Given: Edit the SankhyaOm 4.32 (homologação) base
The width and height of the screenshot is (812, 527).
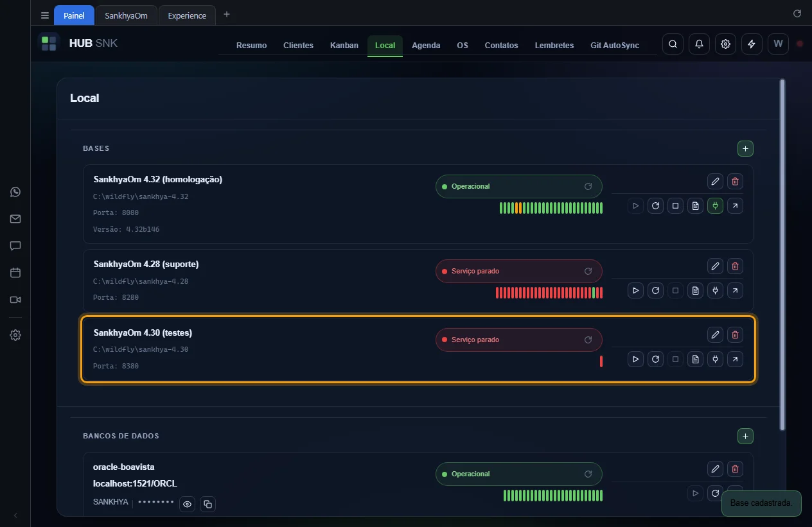Looking at the screenshot, I should click(715, 181).
